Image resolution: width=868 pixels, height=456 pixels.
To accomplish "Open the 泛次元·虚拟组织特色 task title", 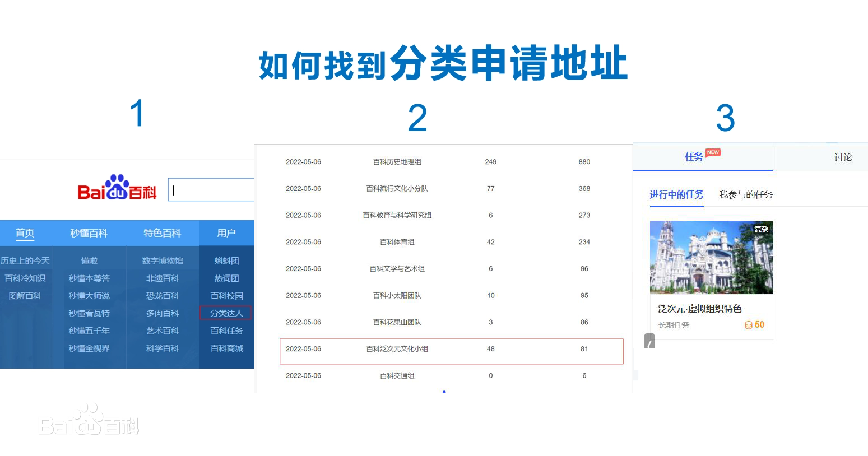I will [x=700, y=309].
